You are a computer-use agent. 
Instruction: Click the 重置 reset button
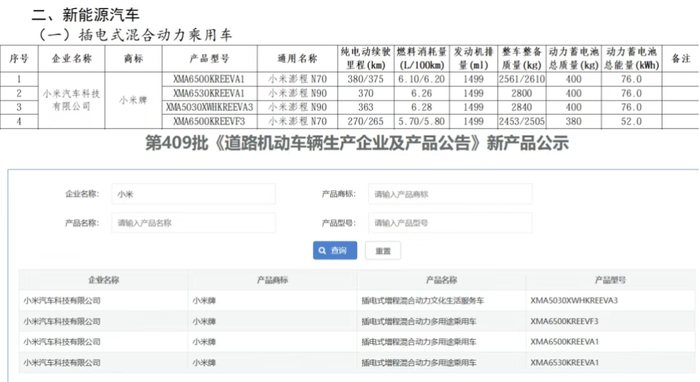[383, 250]
